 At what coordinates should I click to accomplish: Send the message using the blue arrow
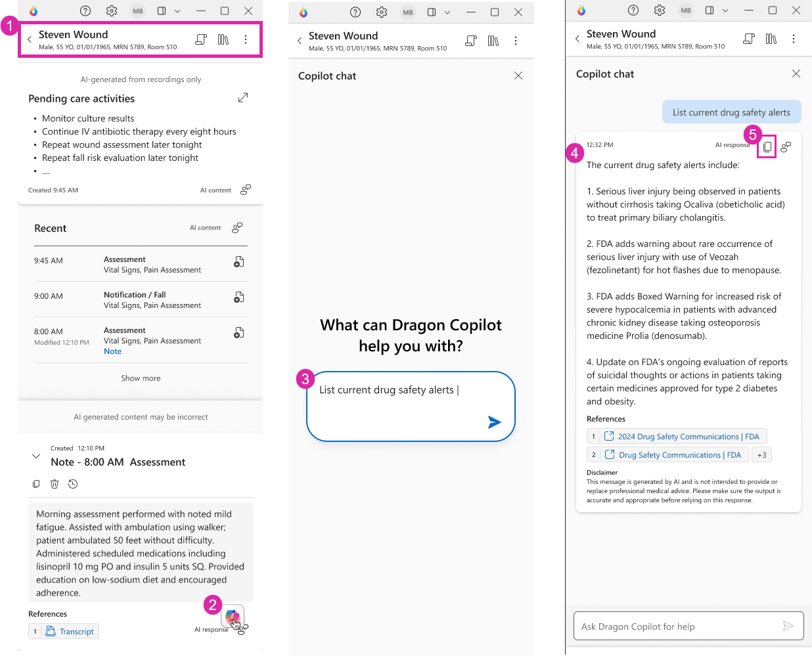click(494, 422)
